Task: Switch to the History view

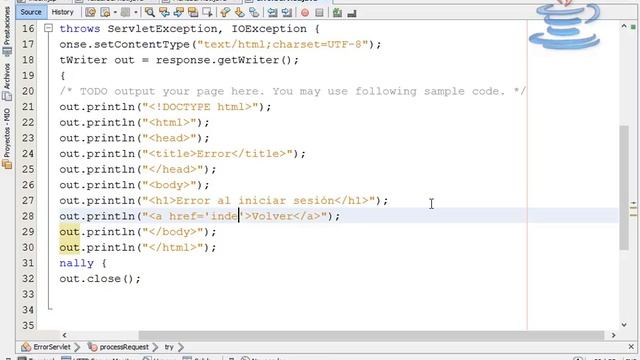Action: click(62, 12)
